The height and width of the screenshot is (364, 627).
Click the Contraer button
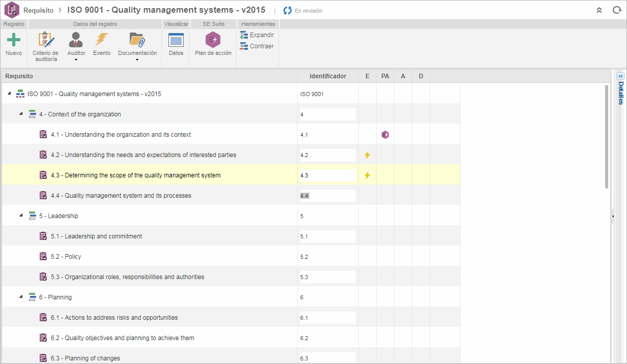257,46
